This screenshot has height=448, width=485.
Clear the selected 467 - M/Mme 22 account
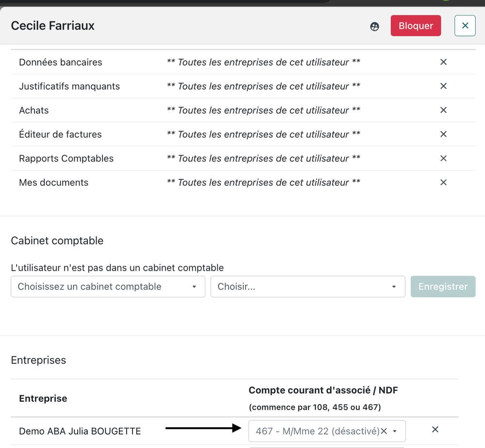tap(384, 431)
